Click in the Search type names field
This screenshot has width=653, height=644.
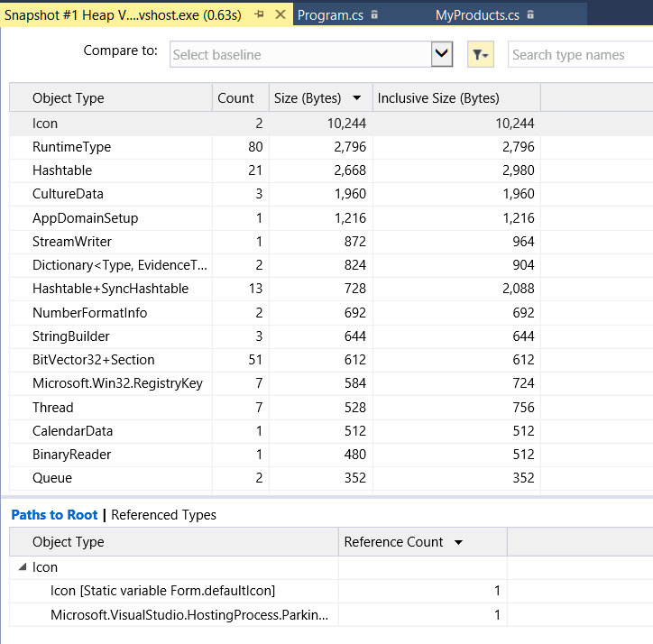point(577,55)
